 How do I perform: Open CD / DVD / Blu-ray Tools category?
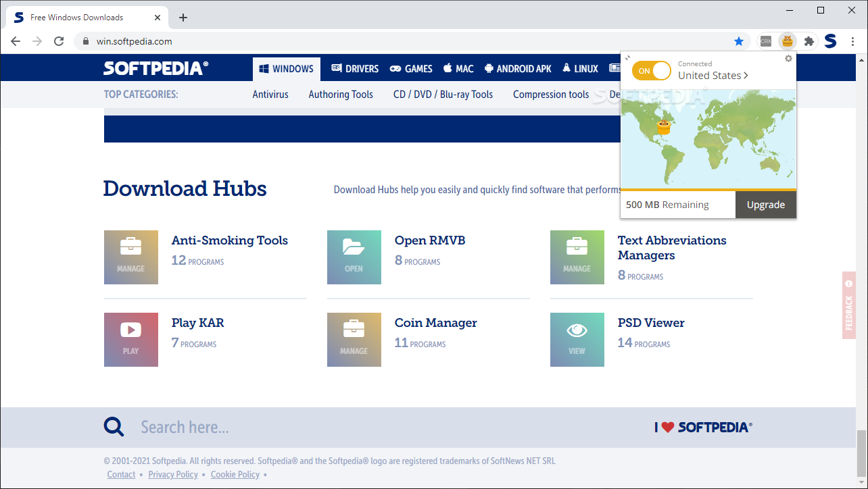443,95
